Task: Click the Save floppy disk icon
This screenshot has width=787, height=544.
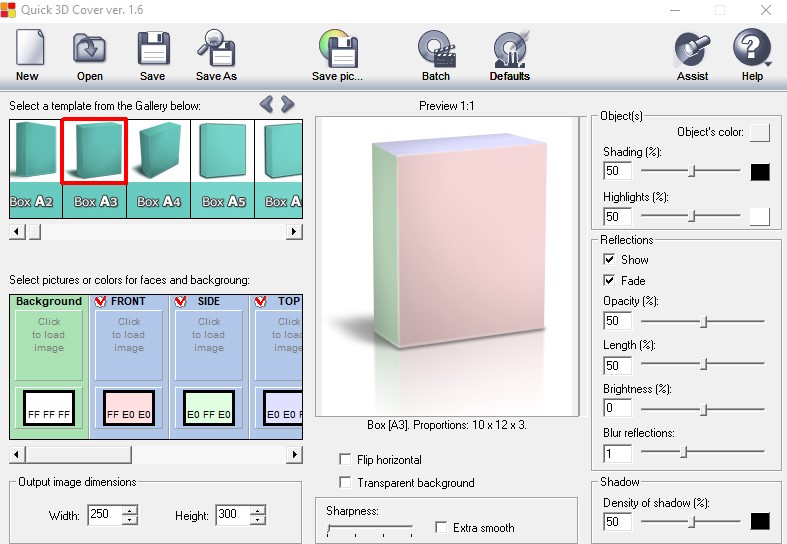Action: tap(153, 50)
